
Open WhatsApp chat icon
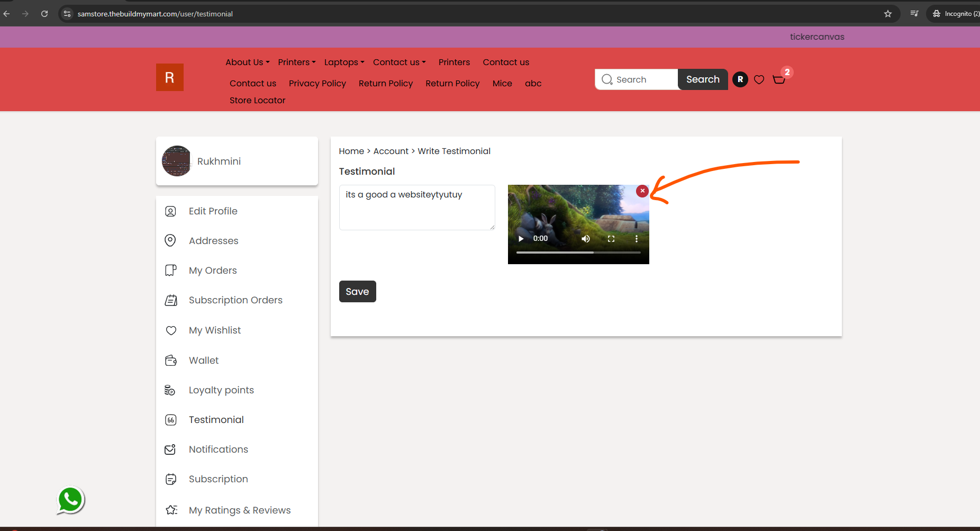70,500
